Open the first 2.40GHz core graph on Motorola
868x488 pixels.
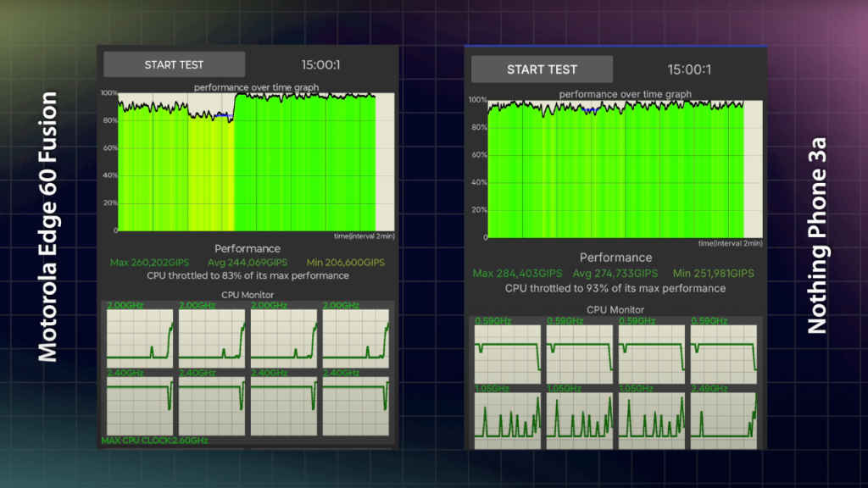[140, 406]
